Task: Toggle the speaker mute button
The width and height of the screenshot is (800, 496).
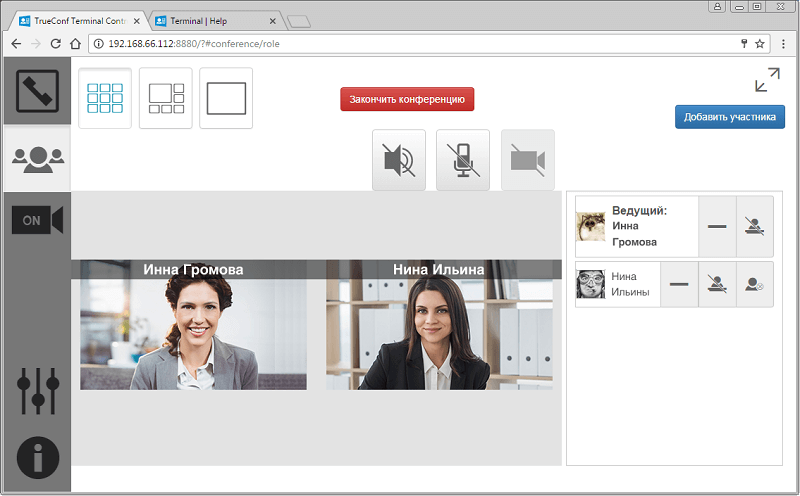Action: coord(399,160)
